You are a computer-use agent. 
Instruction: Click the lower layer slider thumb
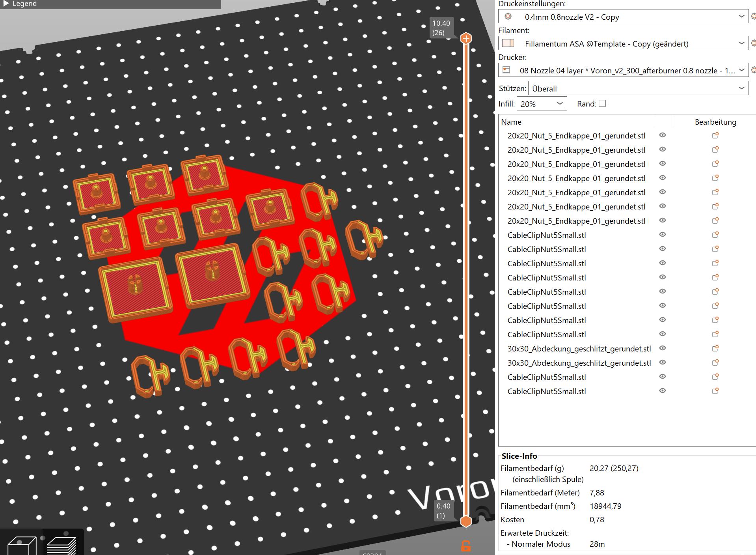466,521
